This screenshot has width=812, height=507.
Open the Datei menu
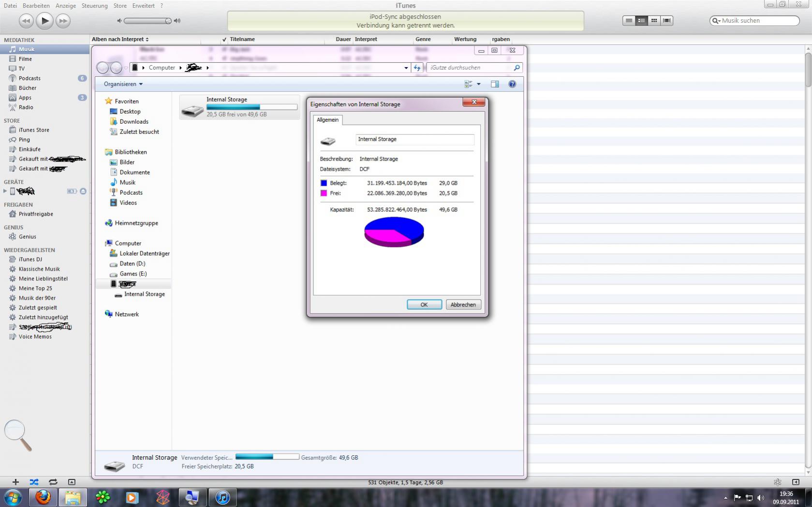pyautogui.click(x=10, y=6)
